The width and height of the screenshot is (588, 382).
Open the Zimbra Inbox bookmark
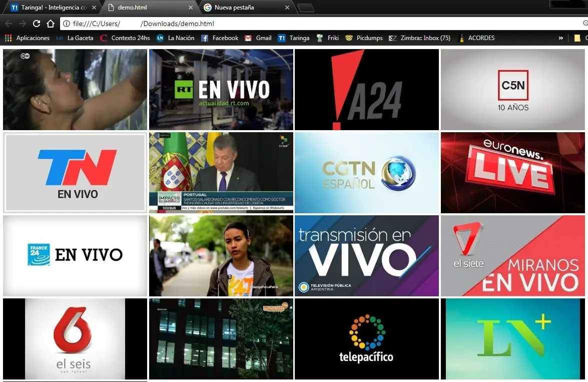(420, 38)
